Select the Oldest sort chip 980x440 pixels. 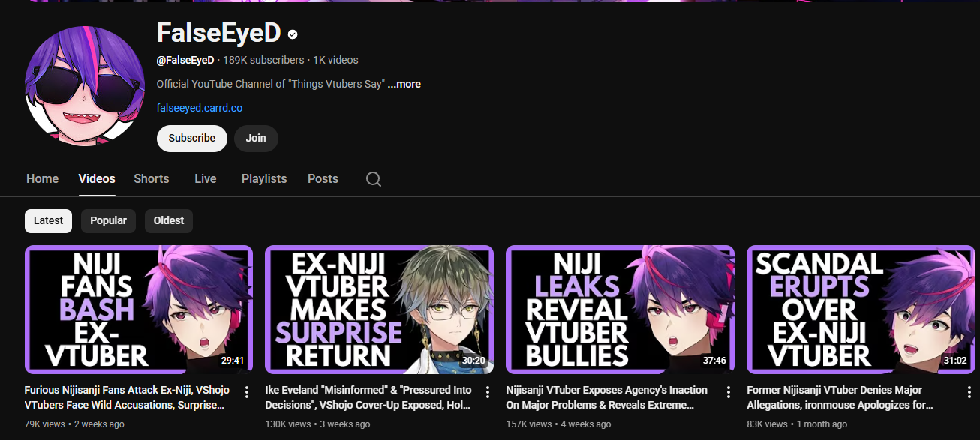[169, 220]
